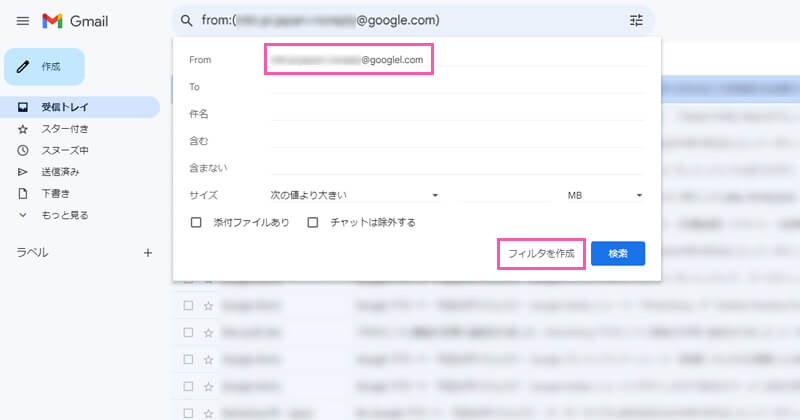Enable 添付ファイルあり checkbox
Screen dimensions: 800x420
196,222
